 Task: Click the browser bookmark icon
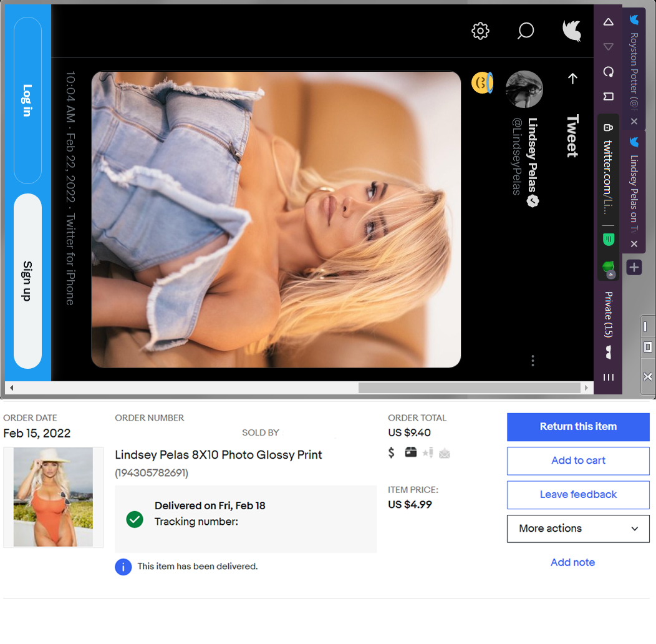coord(609,97)
